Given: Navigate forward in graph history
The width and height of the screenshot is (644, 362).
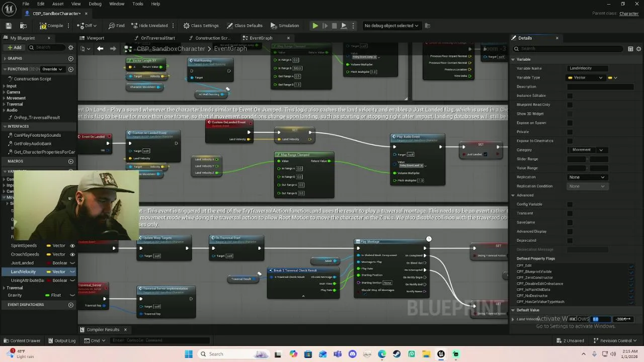Looking at the screenshot, I should click(113, 49).
